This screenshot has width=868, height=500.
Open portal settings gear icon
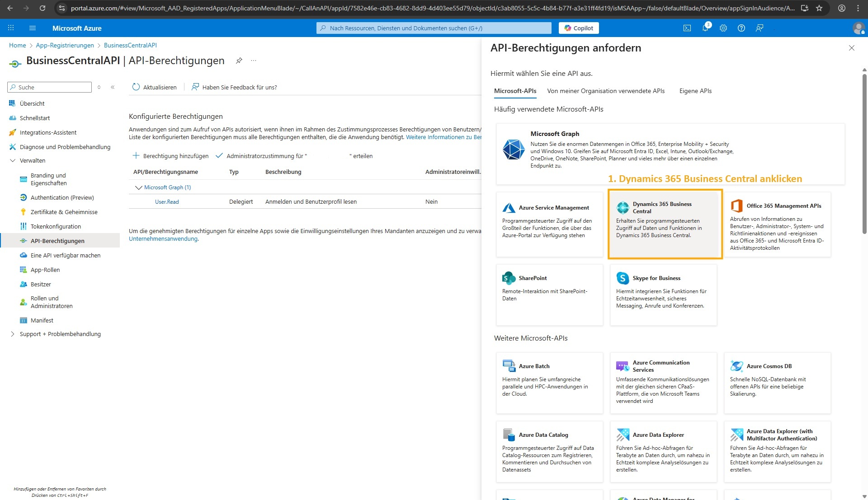click(x=723, y=28)
